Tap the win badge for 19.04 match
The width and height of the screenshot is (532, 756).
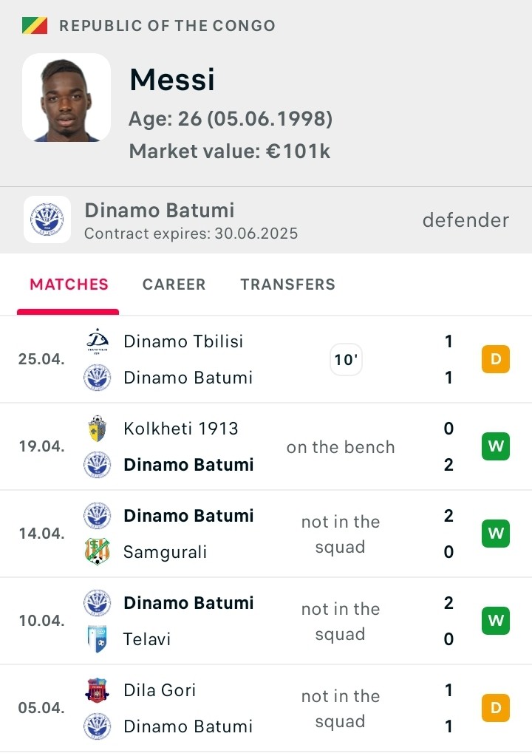pos(496,446)
